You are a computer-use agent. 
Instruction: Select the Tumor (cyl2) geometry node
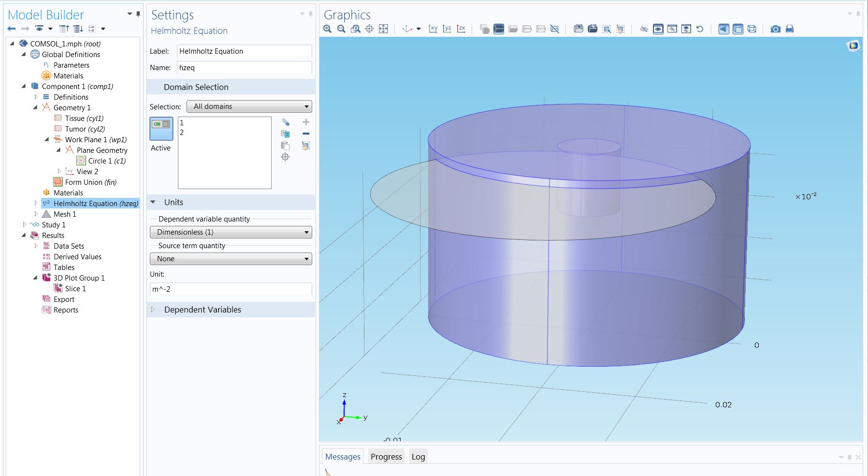coord(85,129)
